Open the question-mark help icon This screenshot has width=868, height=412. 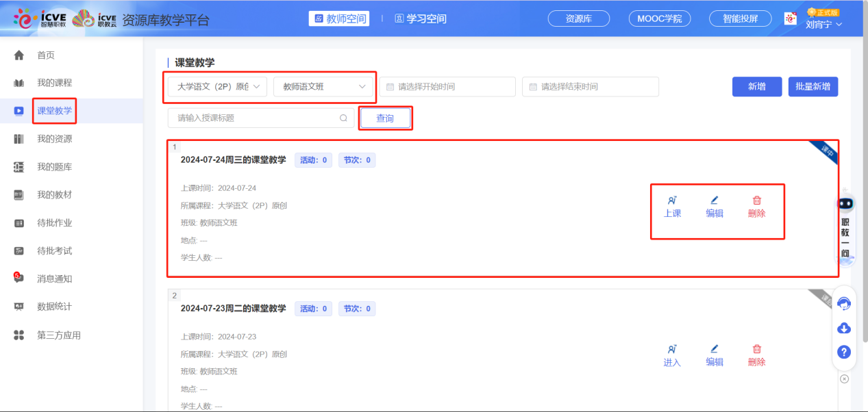point(843,352)
